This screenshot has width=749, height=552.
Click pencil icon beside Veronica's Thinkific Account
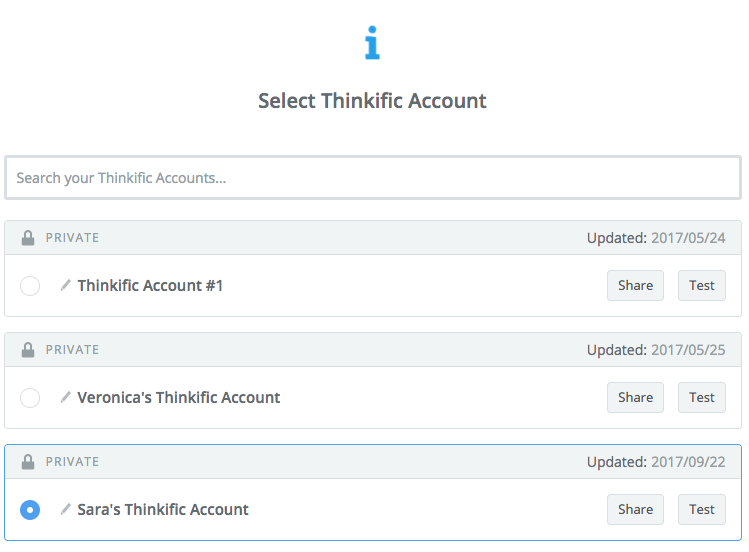coord(65,397)
